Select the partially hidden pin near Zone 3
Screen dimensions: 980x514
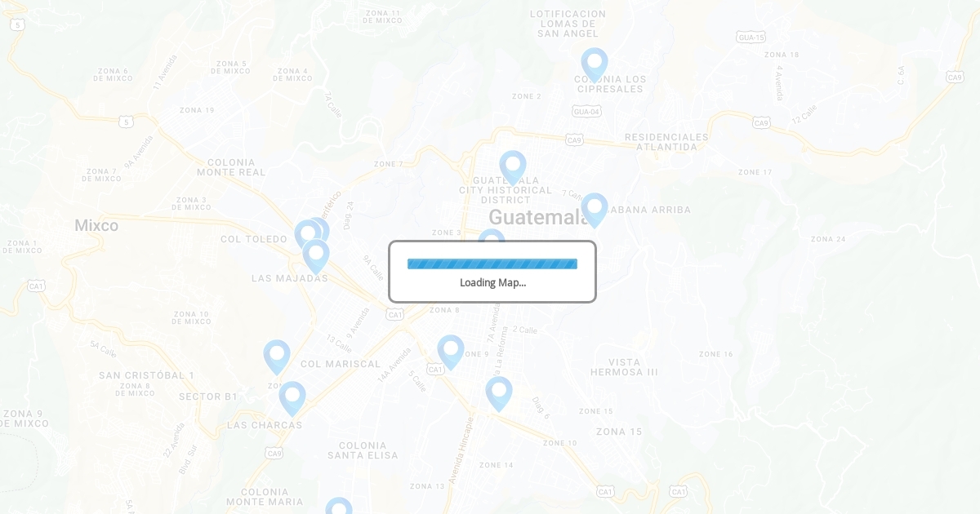click(492, 235)
